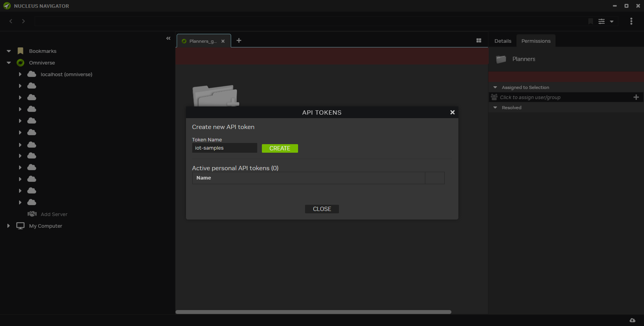
Task: Expand the My Computer node
Action: (x=9, y=226)
